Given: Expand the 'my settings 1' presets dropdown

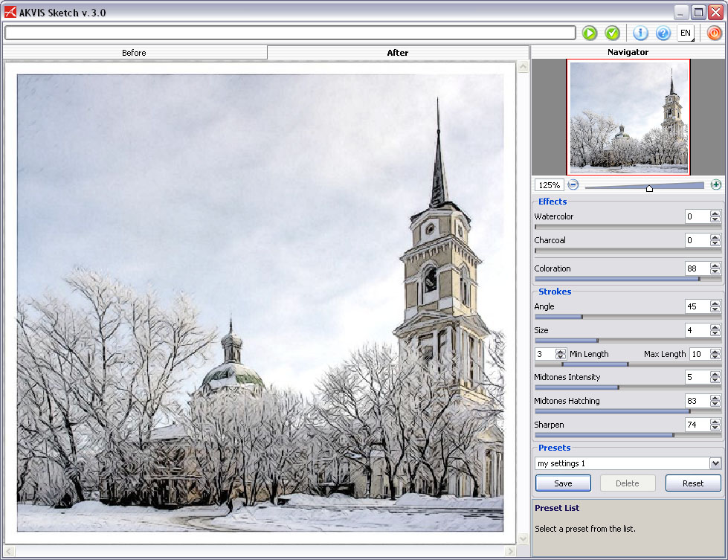Looking at the screenshot, I should 715,463.
